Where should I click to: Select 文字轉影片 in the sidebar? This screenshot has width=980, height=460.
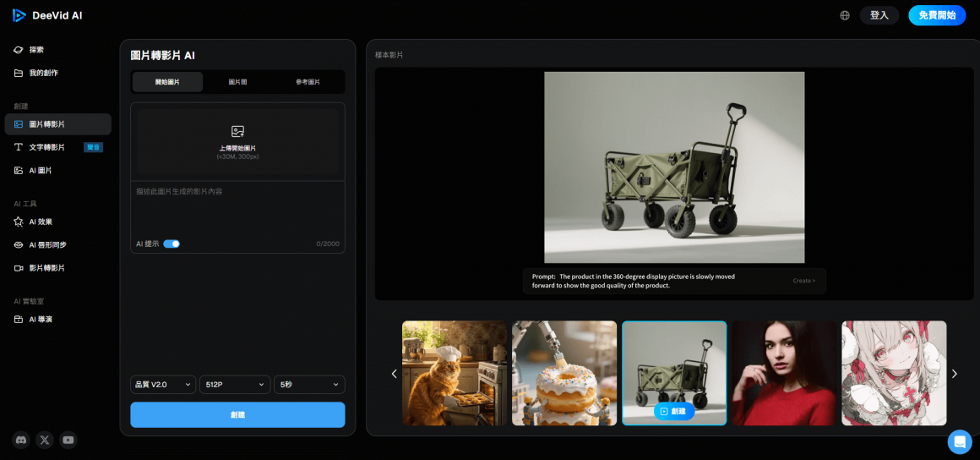coord(46,147)
